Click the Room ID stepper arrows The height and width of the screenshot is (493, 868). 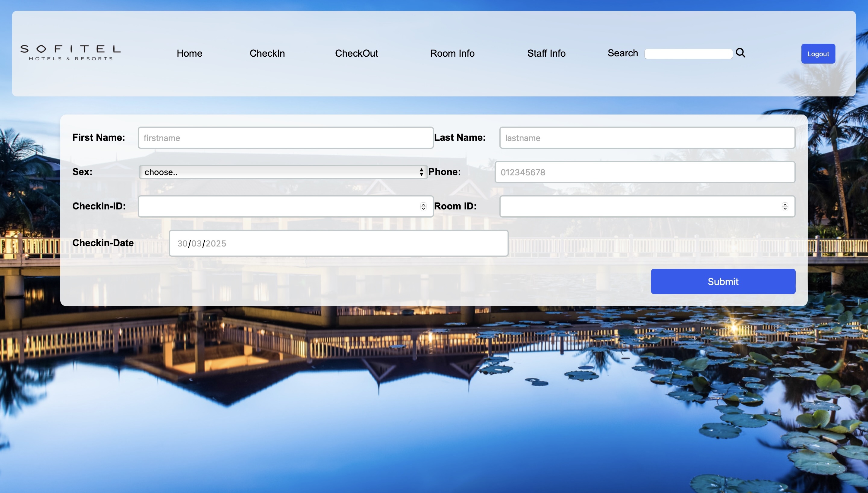point(785,206)
